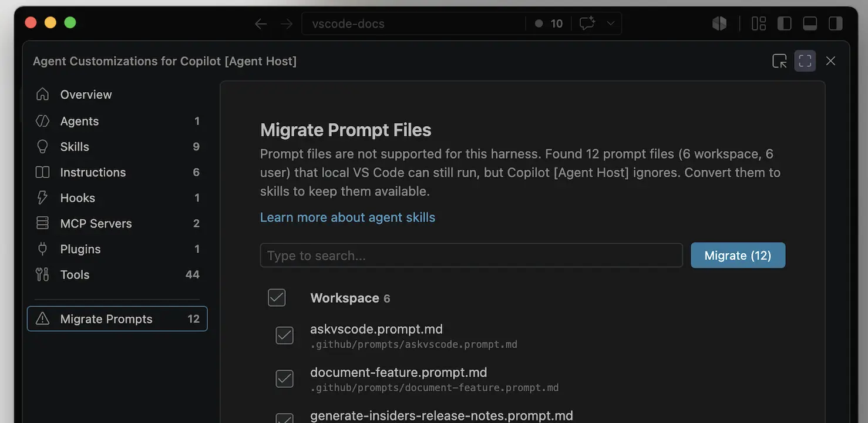Open the MCP Servers section
The height and width of the screenshot is (423, 868).
(117, 223)
